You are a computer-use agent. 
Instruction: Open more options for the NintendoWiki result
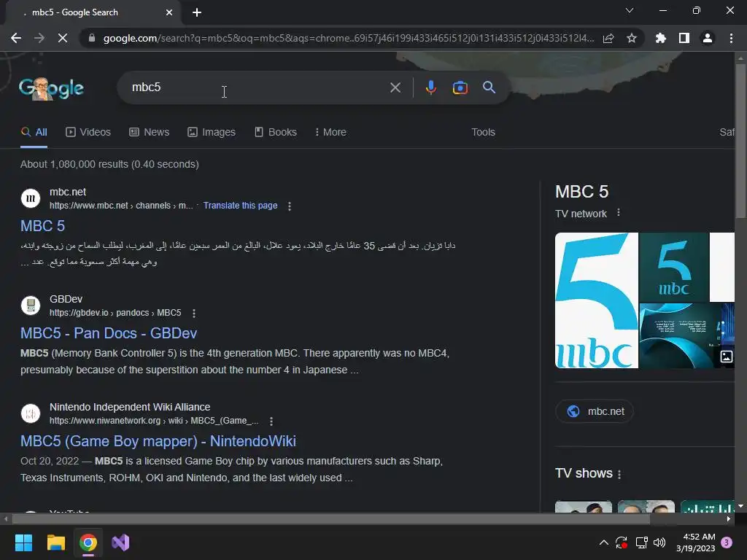[271, 421]
